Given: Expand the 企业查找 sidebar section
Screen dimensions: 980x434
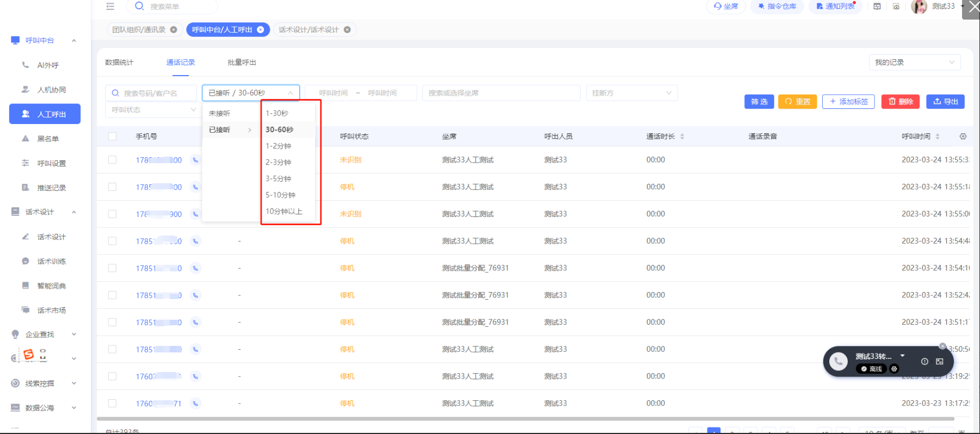Looking at the screenshot, I should (44, 334).
